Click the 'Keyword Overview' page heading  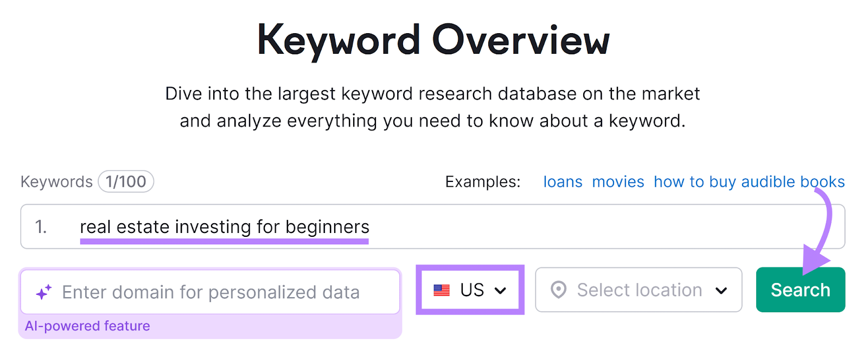coord(433,40)
